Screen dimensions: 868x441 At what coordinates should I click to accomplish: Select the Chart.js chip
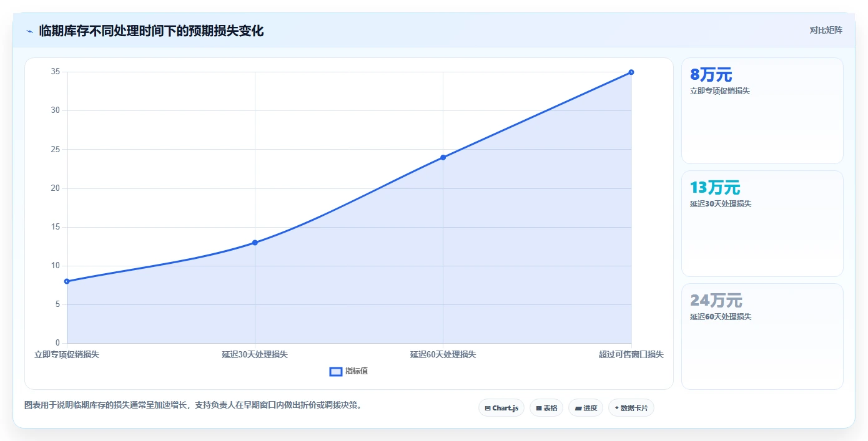[x=501, y=408]
